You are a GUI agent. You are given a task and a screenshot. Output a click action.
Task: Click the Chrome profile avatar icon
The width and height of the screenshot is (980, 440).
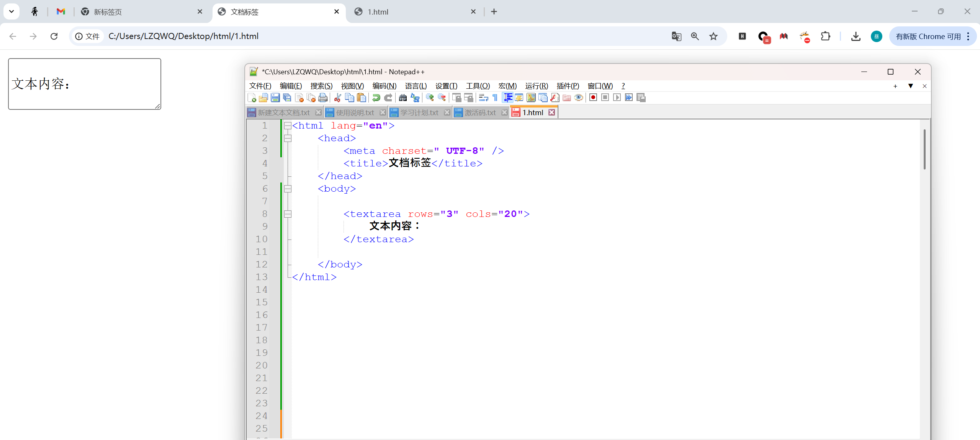[x=876, y=36]
